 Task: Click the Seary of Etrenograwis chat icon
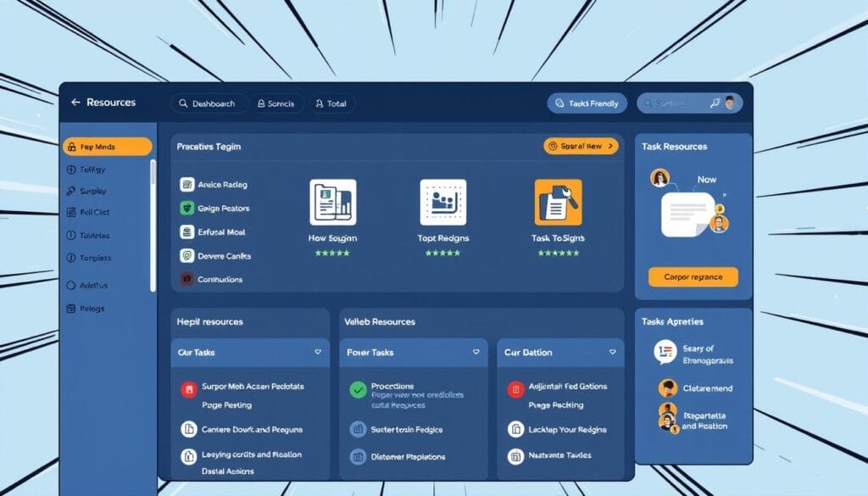(665, 352)
